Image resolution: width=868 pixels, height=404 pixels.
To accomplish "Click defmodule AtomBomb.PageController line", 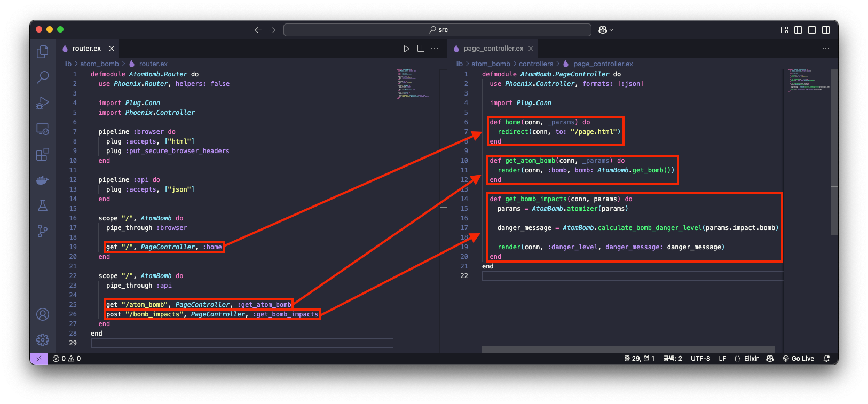I will (x=551, y=74).
